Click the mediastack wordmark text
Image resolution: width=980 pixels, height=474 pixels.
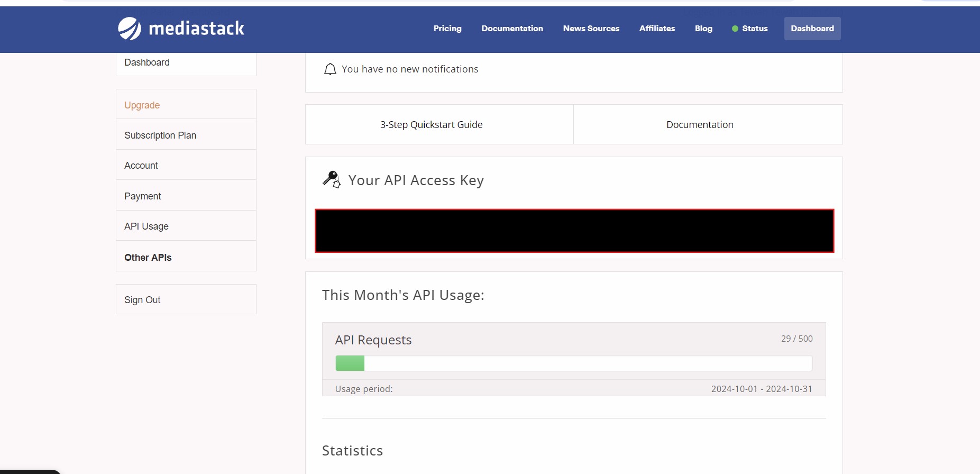pos(197,29)
